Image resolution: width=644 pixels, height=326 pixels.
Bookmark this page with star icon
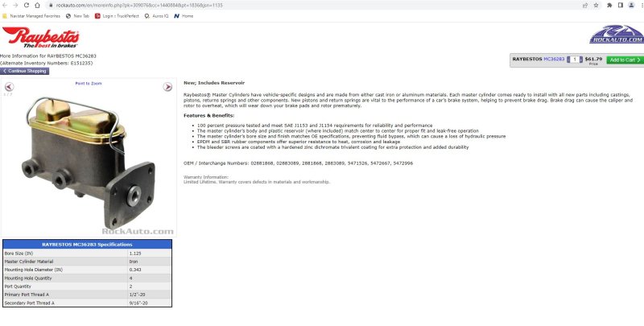[596, 6]
